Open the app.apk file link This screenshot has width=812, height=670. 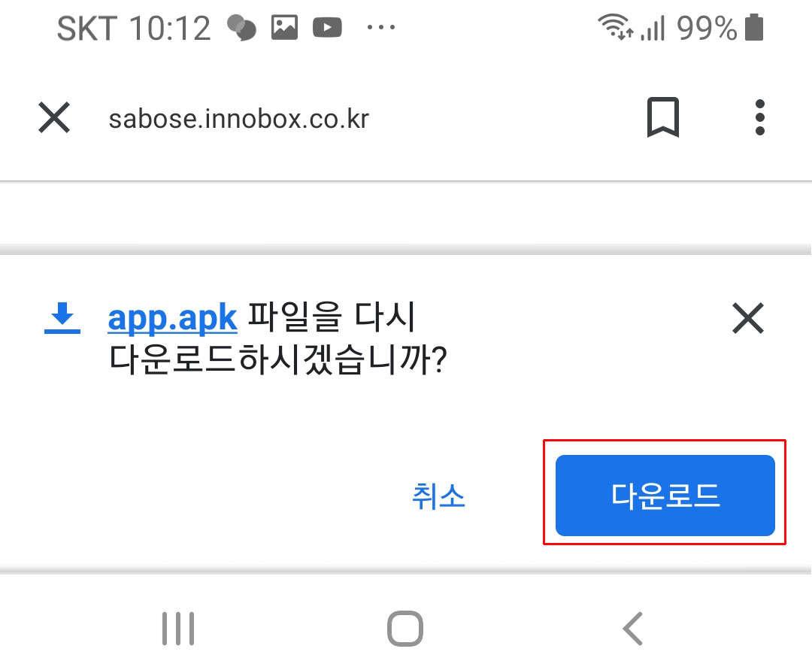pyautogui.click(x=172, y=318)
